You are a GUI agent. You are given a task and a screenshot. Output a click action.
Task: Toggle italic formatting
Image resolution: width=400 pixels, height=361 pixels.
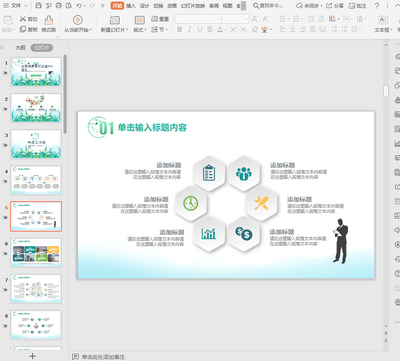(x=190, y=30)
